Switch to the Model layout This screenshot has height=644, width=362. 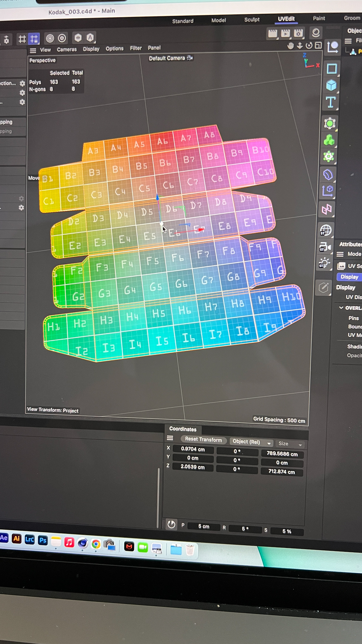(x=219, y=20)
